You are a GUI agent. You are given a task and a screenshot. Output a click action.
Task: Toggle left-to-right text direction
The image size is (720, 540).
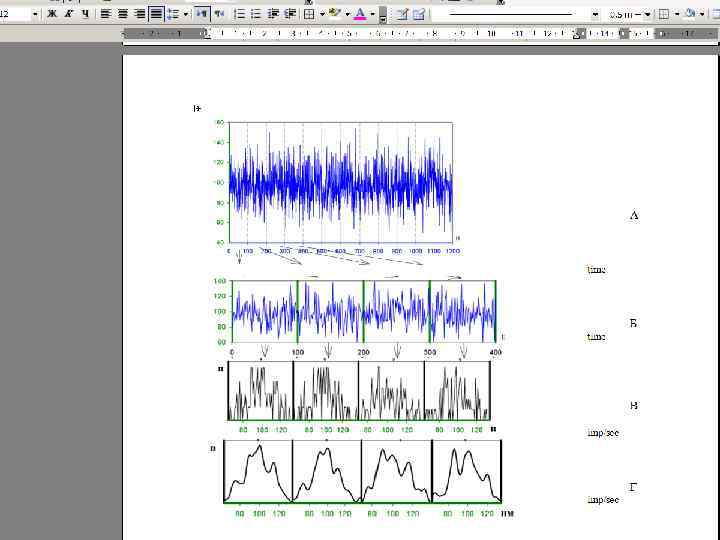tap(202, 14)
